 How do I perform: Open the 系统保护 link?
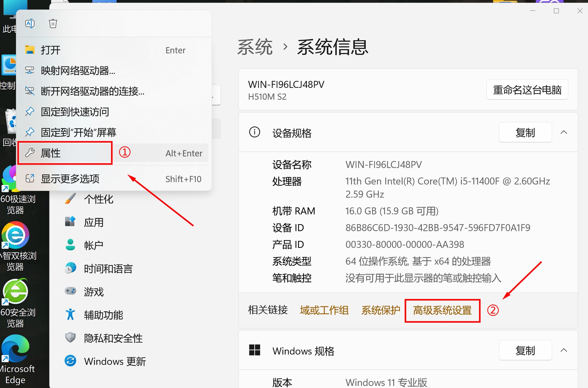click(381, 310)
